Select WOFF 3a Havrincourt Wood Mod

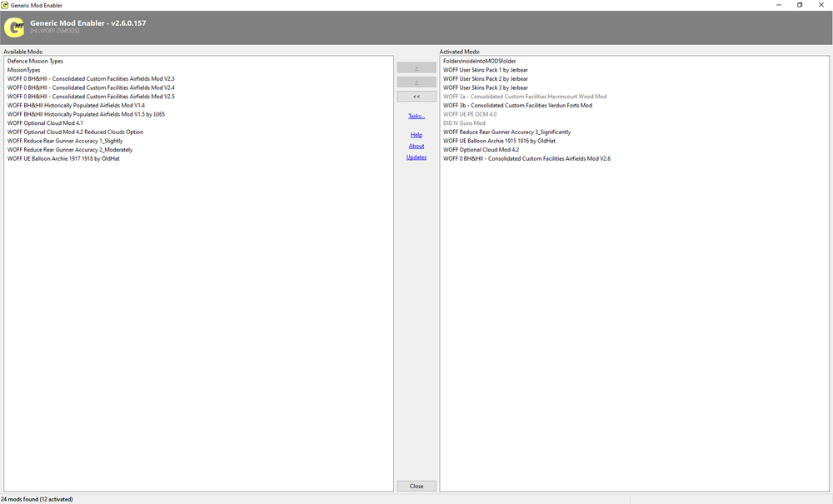[x=525, y=97]
